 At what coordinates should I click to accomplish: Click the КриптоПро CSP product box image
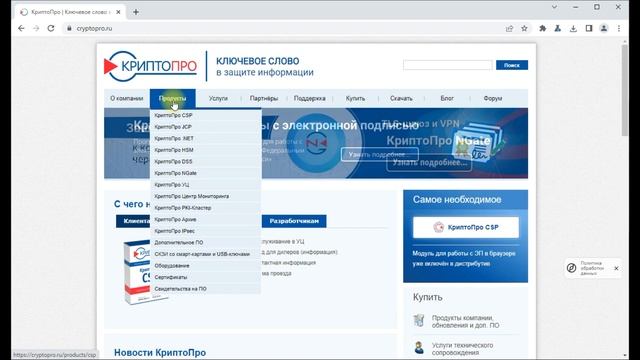click(137, 271)
